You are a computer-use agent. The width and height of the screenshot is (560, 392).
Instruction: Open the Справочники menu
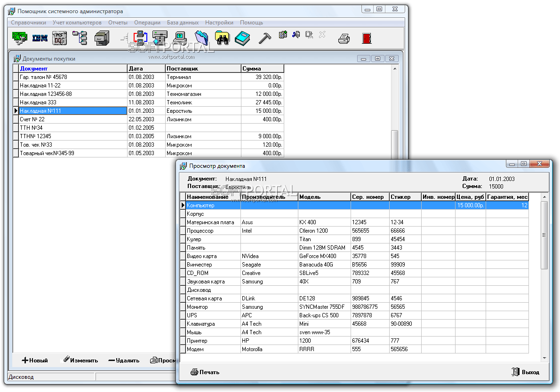[x=29, y=23]
